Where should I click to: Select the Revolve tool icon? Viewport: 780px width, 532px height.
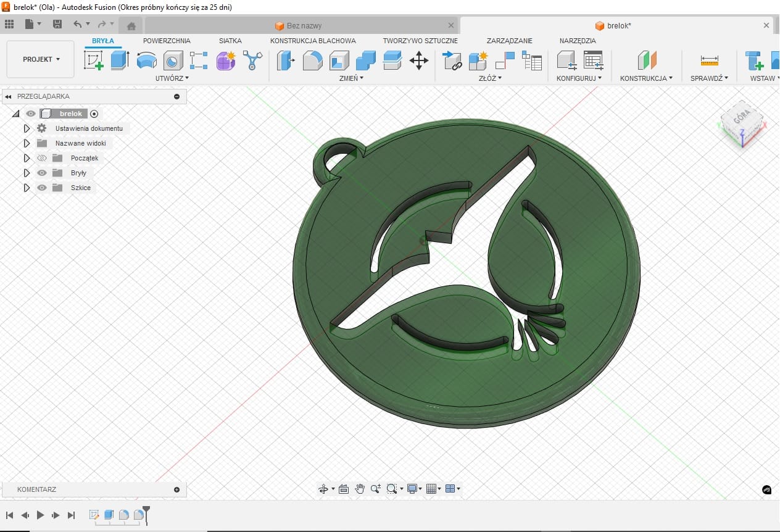(x=146, y=60)
